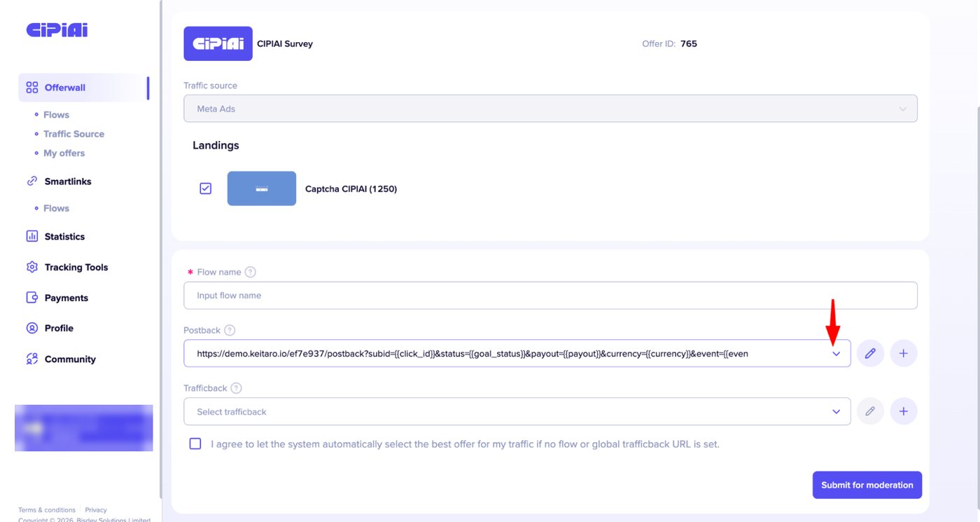Open Flows under Offerwall
Screen dimensions: 980x522
tap(56, 115)
